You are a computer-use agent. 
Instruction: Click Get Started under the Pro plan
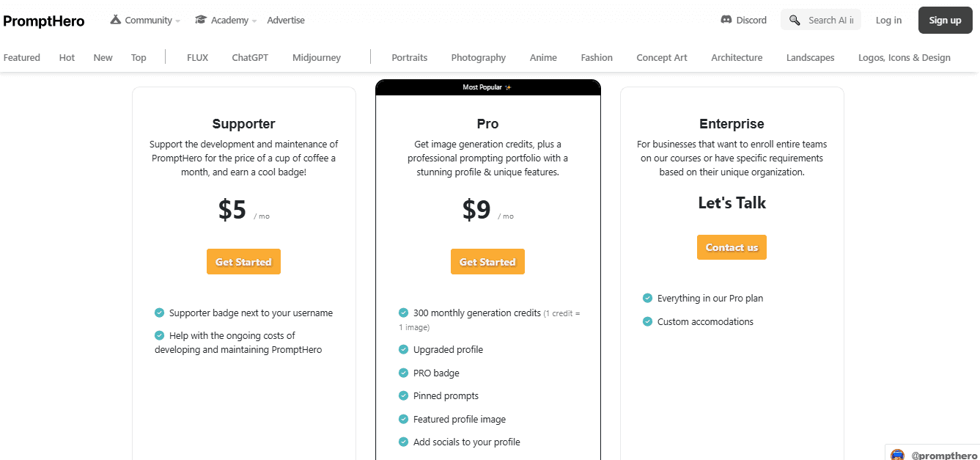click(487, 261)
